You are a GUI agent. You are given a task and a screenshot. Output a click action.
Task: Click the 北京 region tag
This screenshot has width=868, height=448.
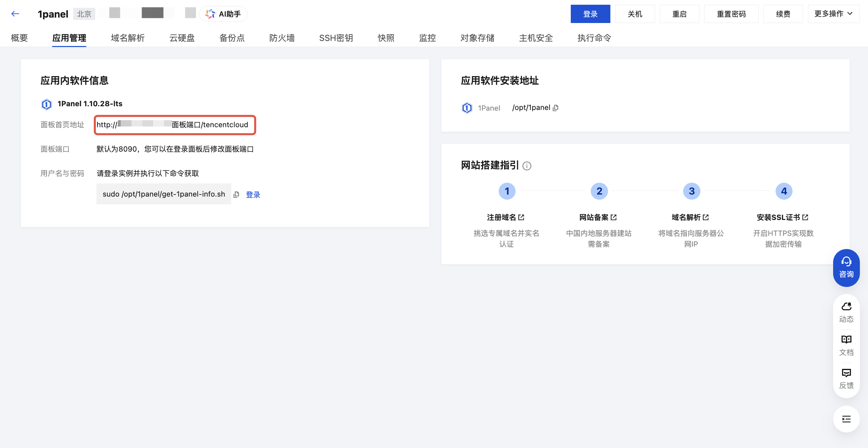[x=84, y=14]
